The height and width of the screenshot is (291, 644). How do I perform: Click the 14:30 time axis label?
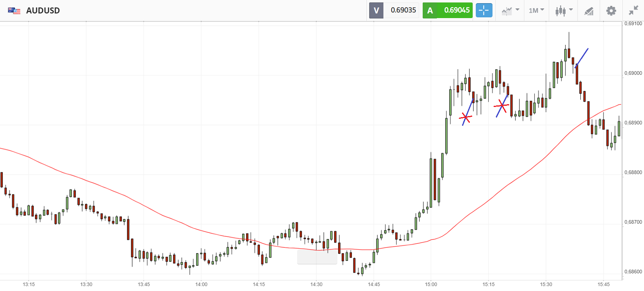[x=316, y=284]
